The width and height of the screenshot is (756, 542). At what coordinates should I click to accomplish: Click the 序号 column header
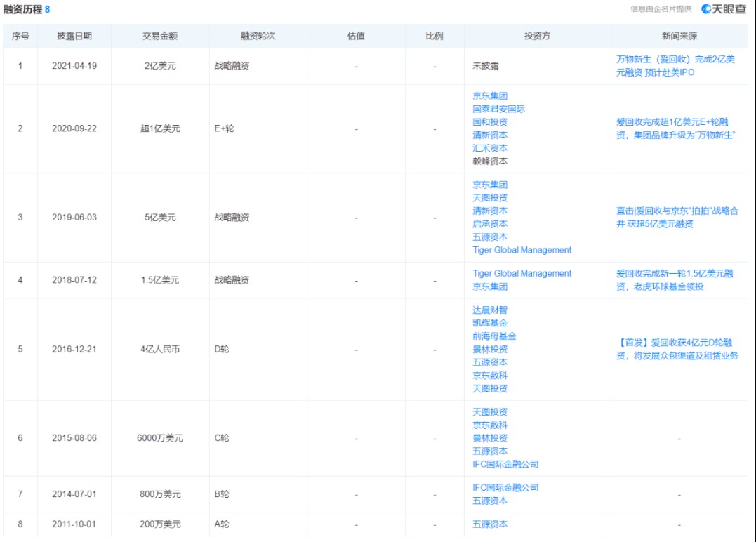[x=20, y=36]
